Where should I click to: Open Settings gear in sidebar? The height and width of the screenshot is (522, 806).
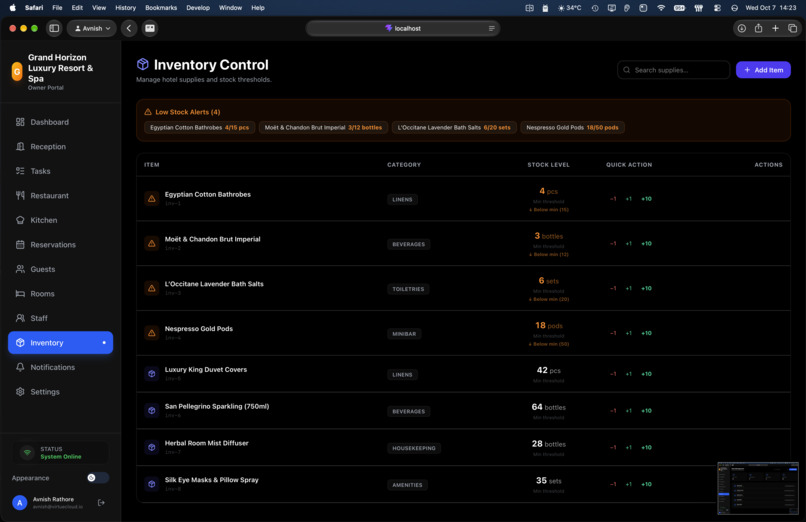[x=60, y=392]
